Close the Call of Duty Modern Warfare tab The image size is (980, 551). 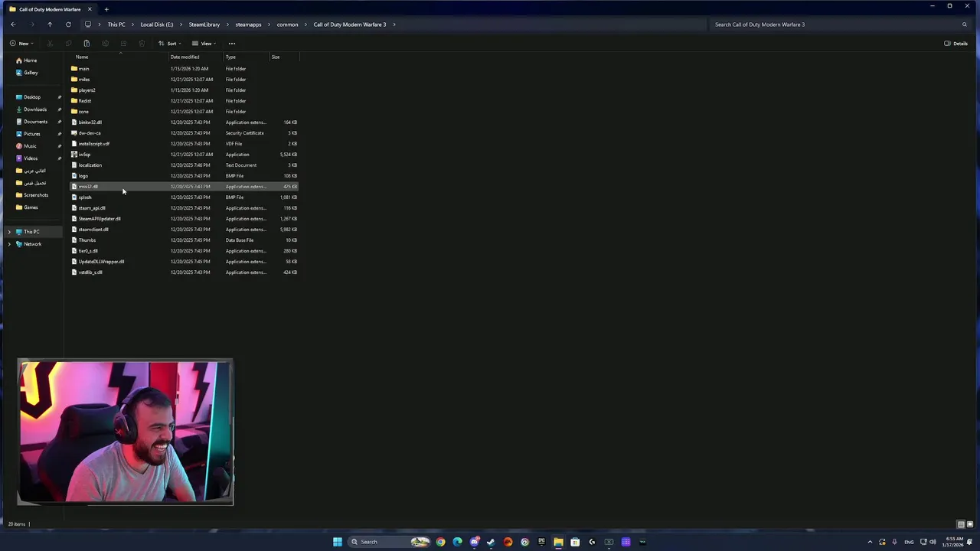(90, 9)
